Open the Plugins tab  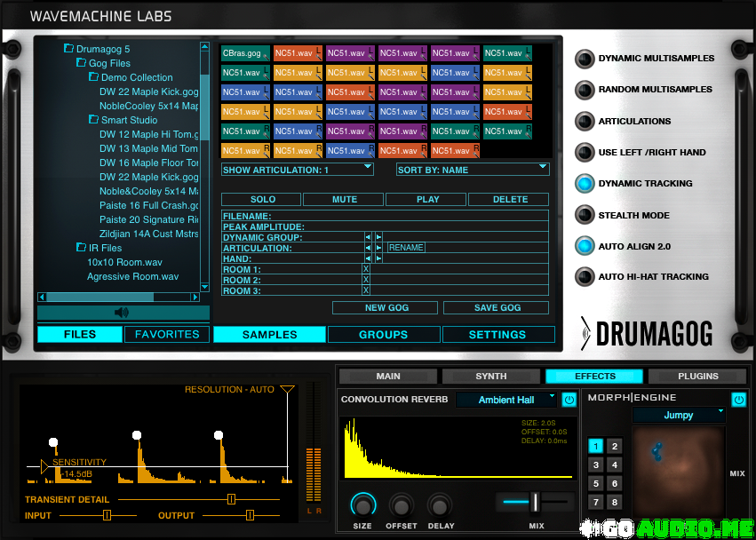pos(697,376)
